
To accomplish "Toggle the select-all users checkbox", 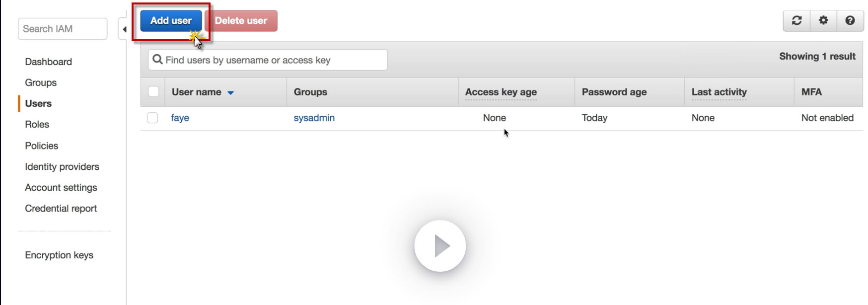I will [153, 91].
